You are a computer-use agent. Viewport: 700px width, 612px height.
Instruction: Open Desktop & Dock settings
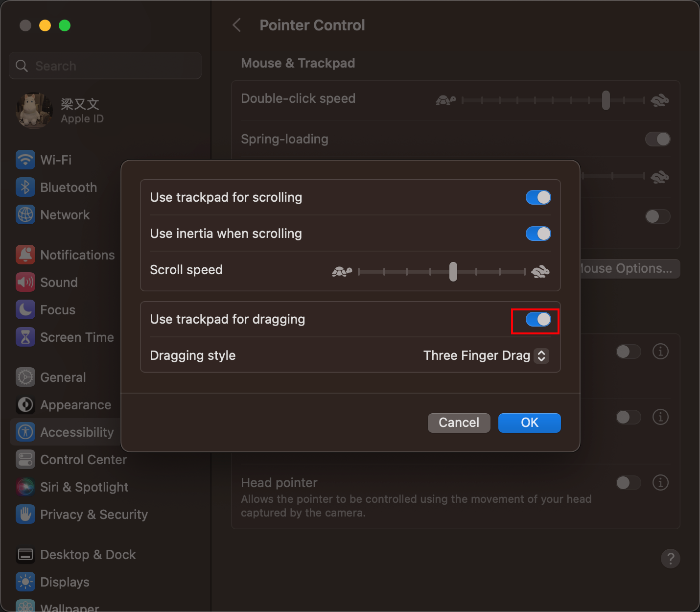point(75,555)
